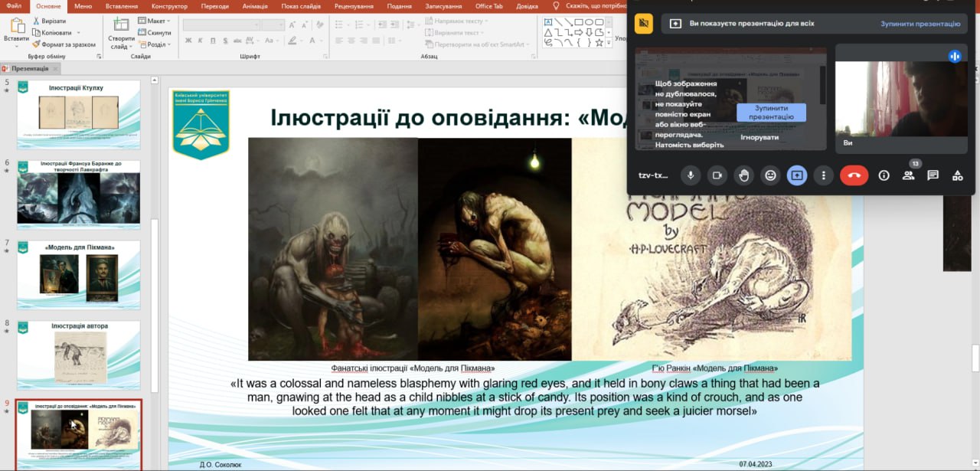
Task: Click the blue Зупинити презентацію button
Action: coord(771,113)
